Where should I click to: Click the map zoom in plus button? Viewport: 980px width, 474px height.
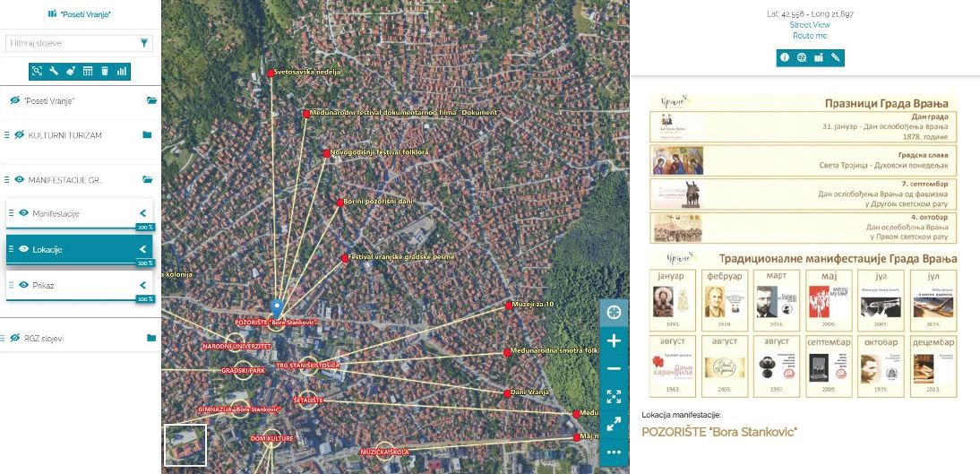(x=614, y=341)
